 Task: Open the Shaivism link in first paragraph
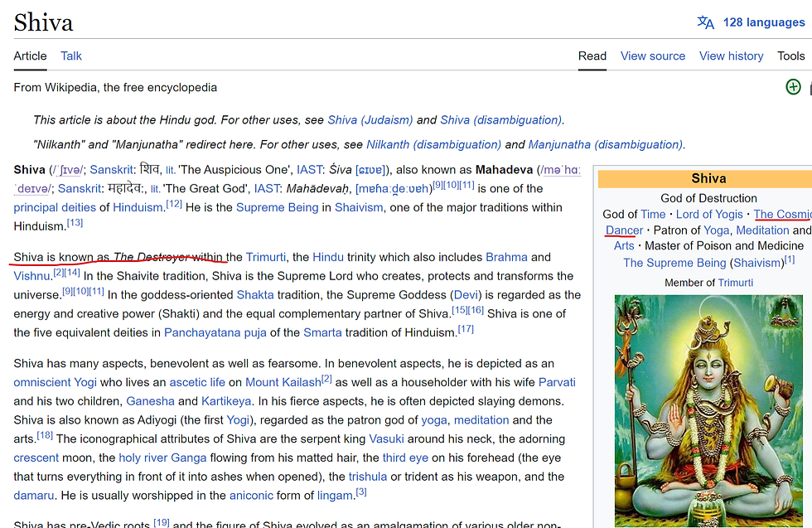pyautogui.click(x=359, y=208)
